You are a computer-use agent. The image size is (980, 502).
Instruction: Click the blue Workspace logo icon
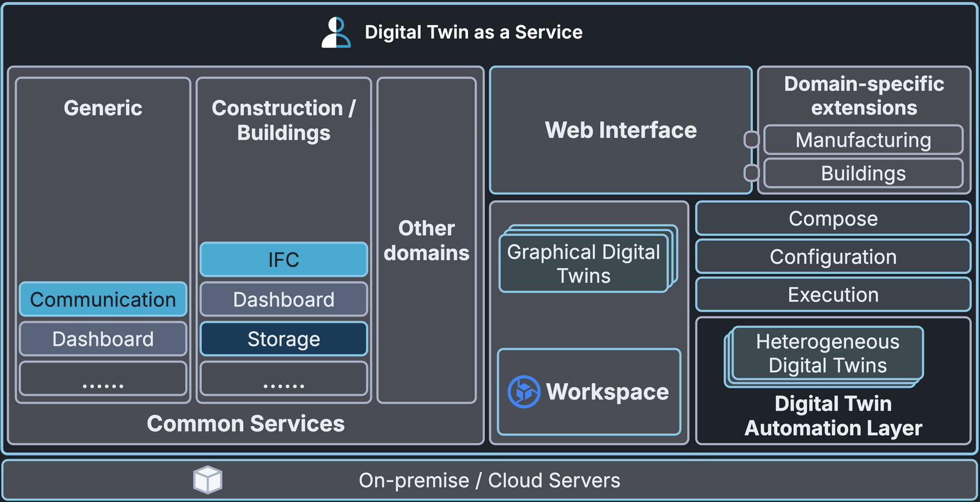[524, 392]
